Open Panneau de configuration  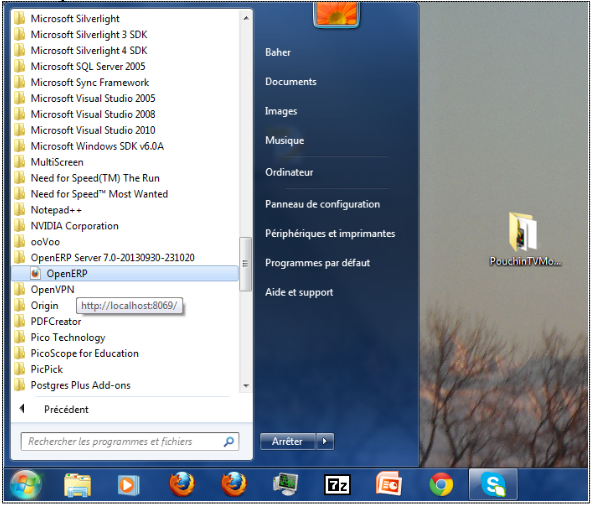pos(322,204)
